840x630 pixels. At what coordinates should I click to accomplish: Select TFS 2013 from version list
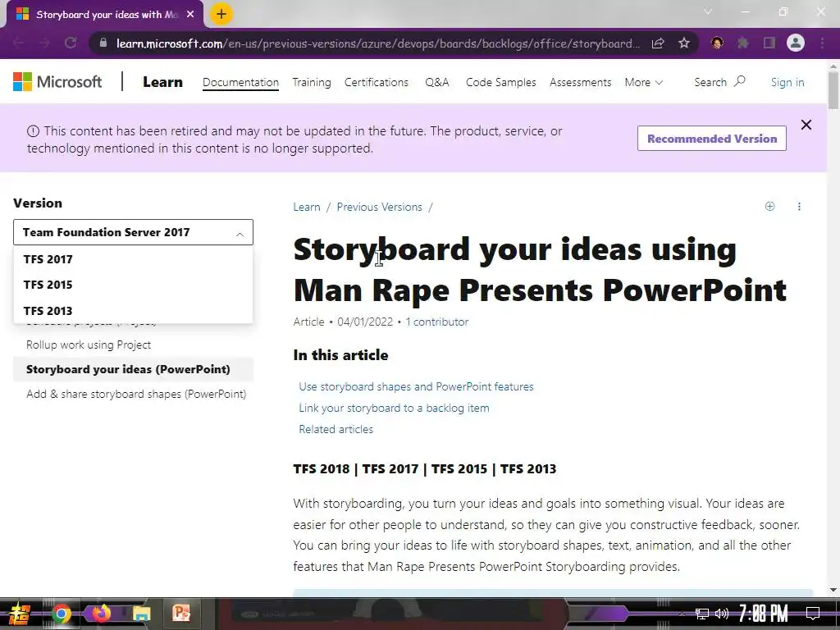point(133,311)
